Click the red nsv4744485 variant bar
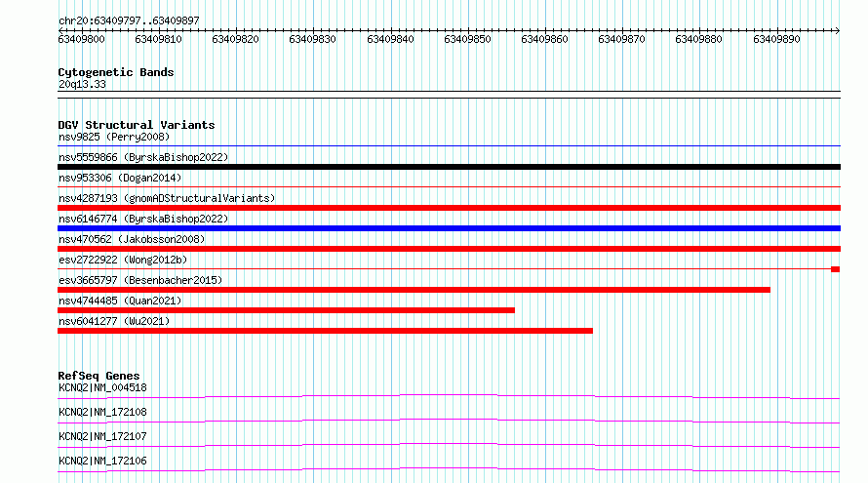 pyautogui.click(x=286, y=310)
